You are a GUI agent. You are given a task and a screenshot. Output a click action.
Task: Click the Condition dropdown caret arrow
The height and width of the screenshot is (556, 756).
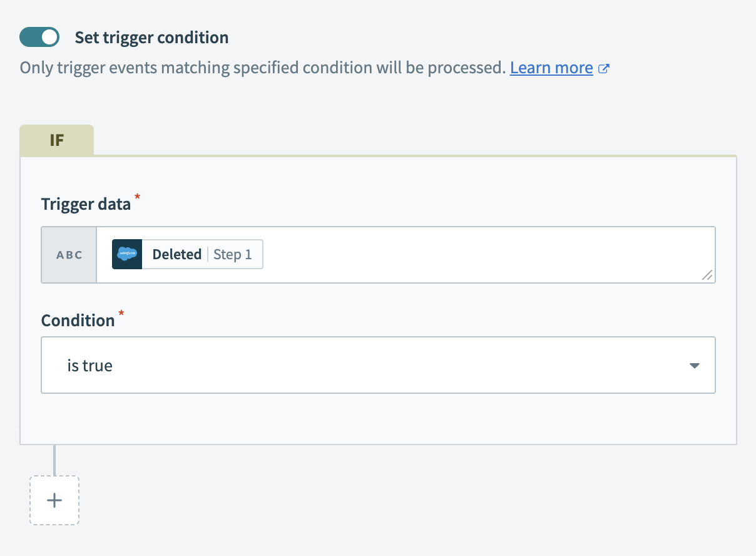pos(694,366)
